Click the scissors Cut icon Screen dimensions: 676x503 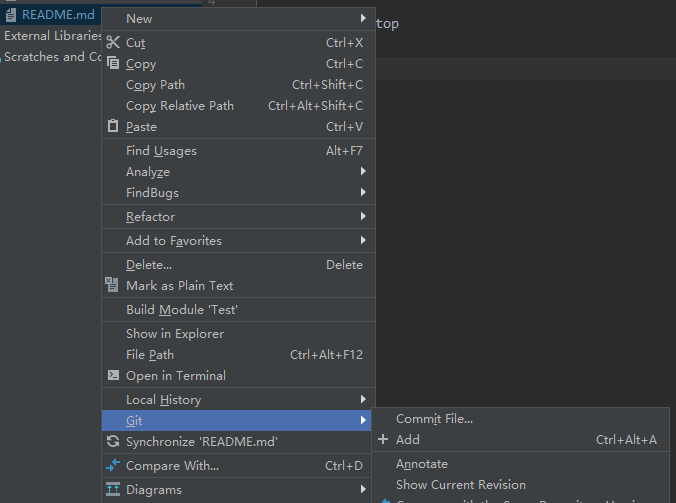[113, 42]
